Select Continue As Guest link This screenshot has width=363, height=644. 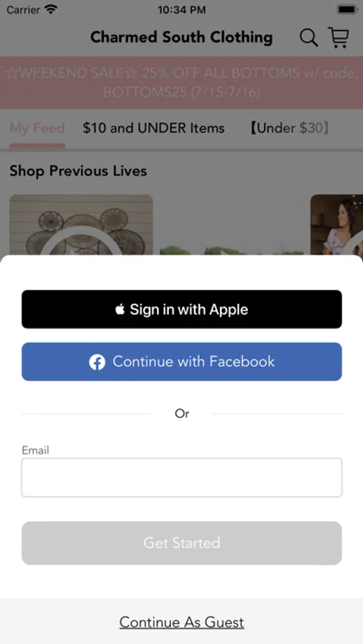tap(182, 623)
